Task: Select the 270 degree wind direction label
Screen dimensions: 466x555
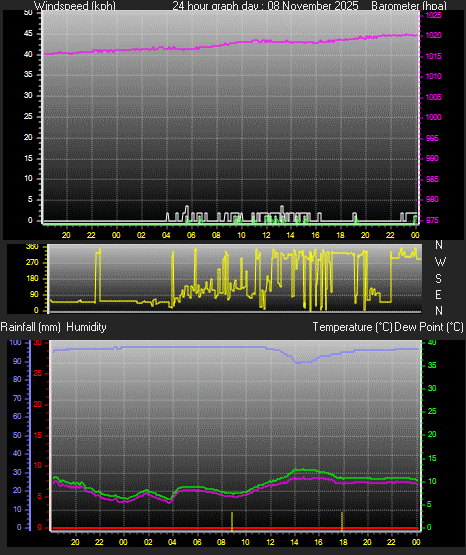Action: 32,263
